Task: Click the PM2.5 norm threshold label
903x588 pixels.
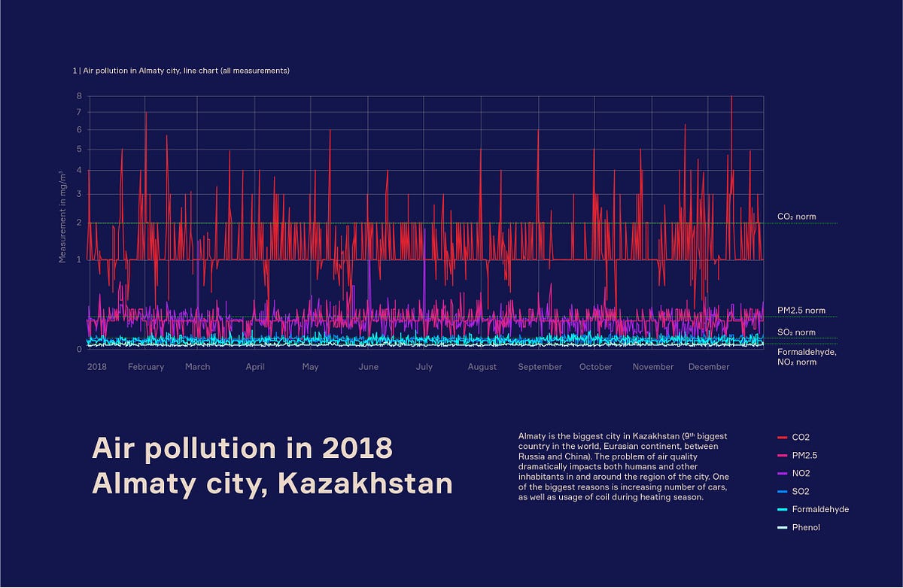Action: [801, 310]
